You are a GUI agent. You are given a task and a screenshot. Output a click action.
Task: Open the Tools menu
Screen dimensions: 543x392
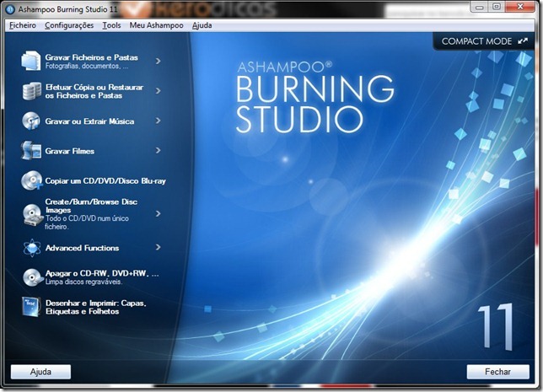click(111, 25)
